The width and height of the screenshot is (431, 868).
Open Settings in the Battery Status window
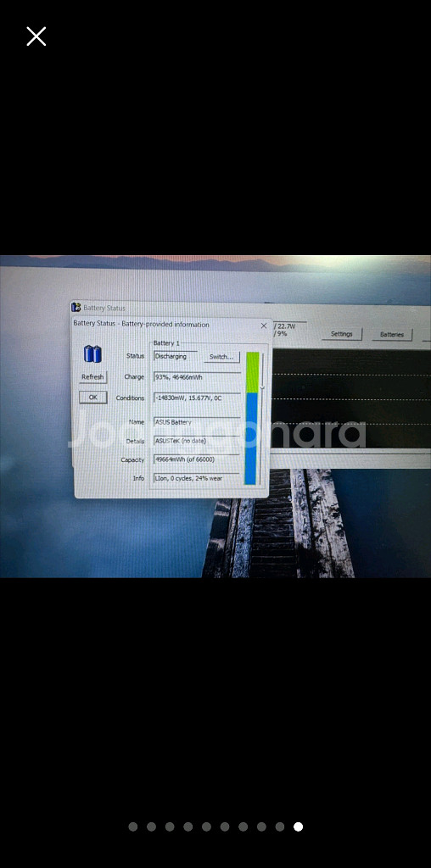341,334
